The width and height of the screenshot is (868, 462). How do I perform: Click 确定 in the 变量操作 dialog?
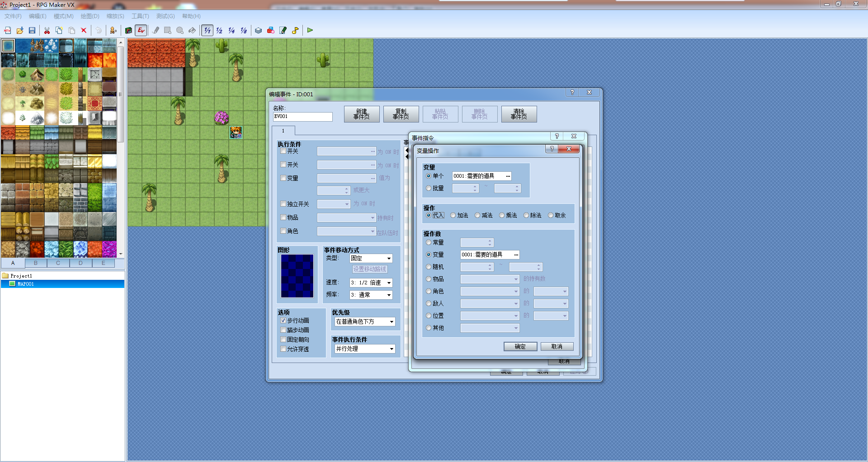coord(520,347)
